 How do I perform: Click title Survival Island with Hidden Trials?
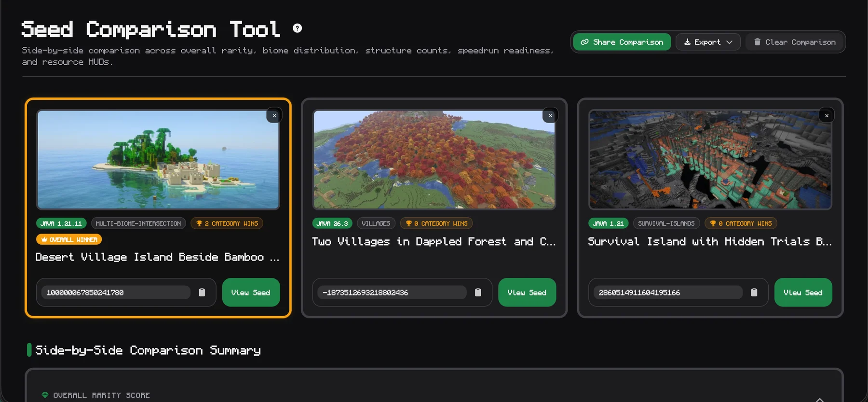(x=710, y=242)
